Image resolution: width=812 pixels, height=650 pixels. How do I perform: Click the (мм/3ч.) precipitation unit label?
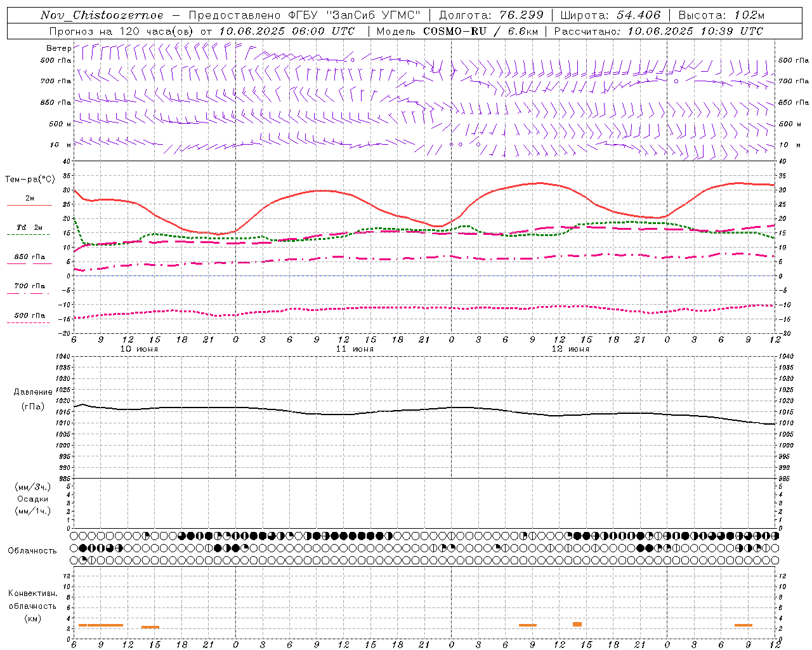pyautogui.click(x=32, y=487)
